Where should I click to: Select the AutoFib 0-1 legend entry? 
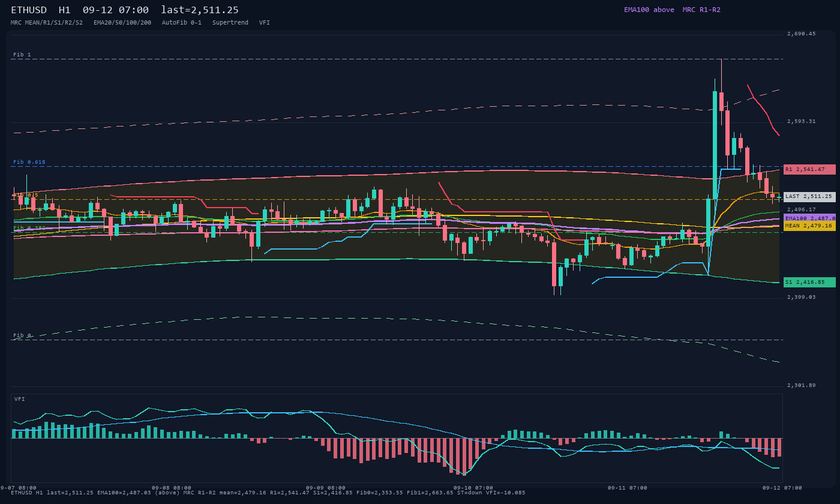tap(182, 22)
